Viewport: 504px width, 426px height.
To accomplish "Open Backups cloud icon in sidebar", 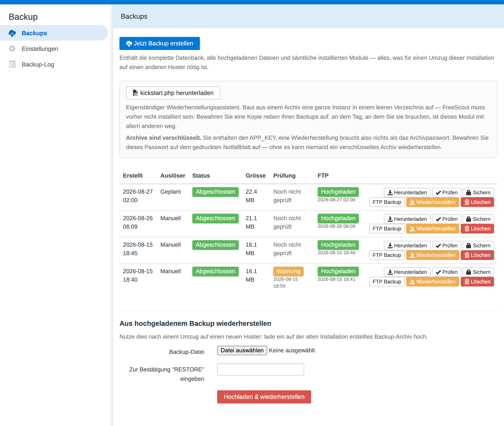I will [12, 33].
